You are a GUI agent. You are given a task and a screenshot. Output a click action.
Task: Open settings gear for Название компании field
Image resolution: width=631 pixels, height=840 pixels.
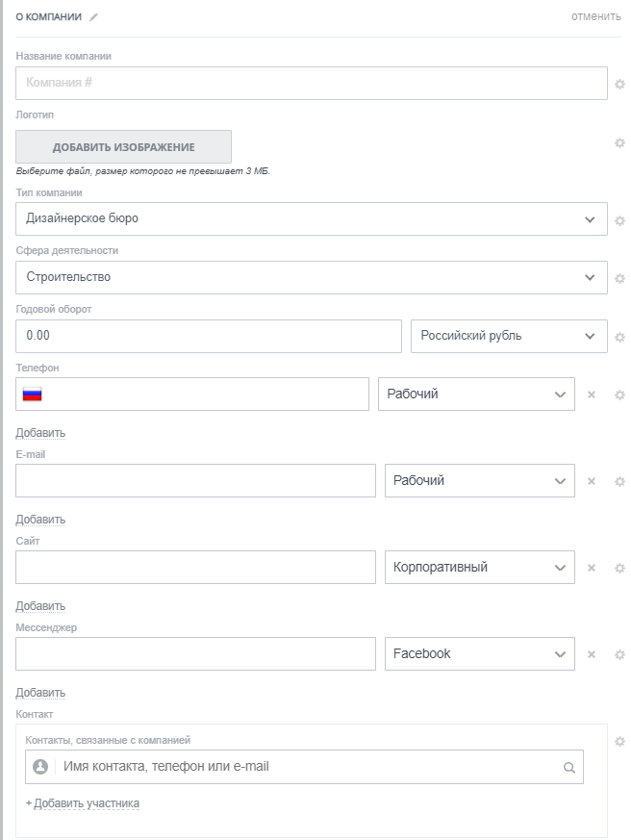coord(619,85)
